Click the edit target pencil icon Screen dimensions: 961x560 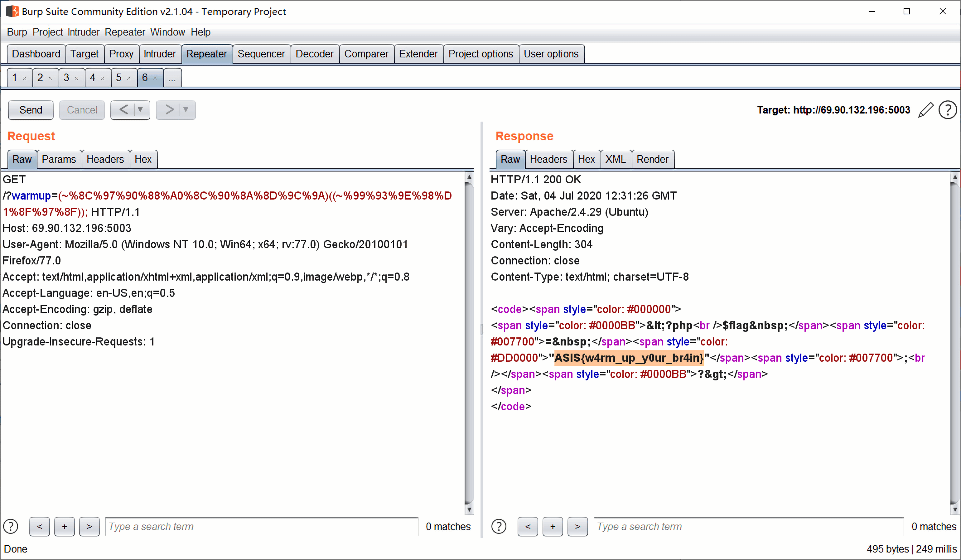(x=925, y=110)
